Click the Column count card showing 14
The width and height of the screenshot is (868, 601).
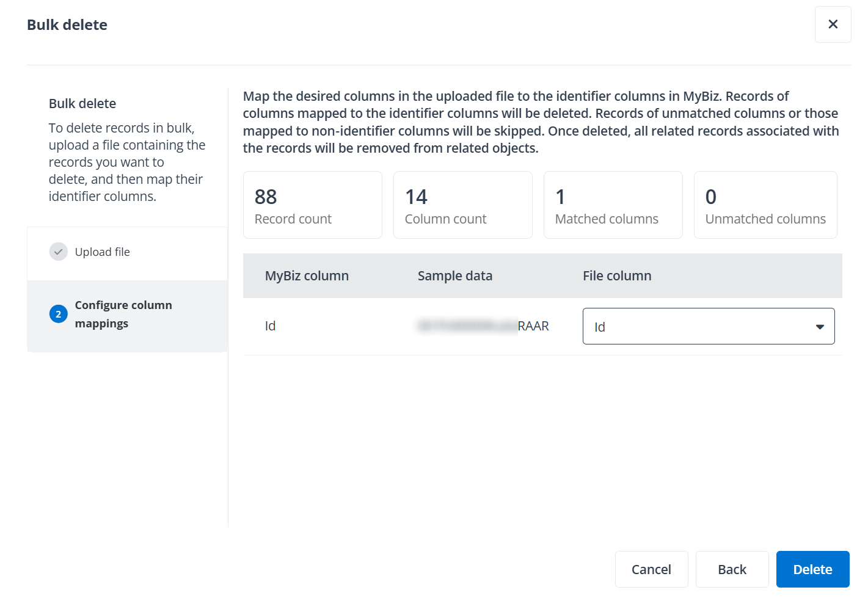click(462, 205)
